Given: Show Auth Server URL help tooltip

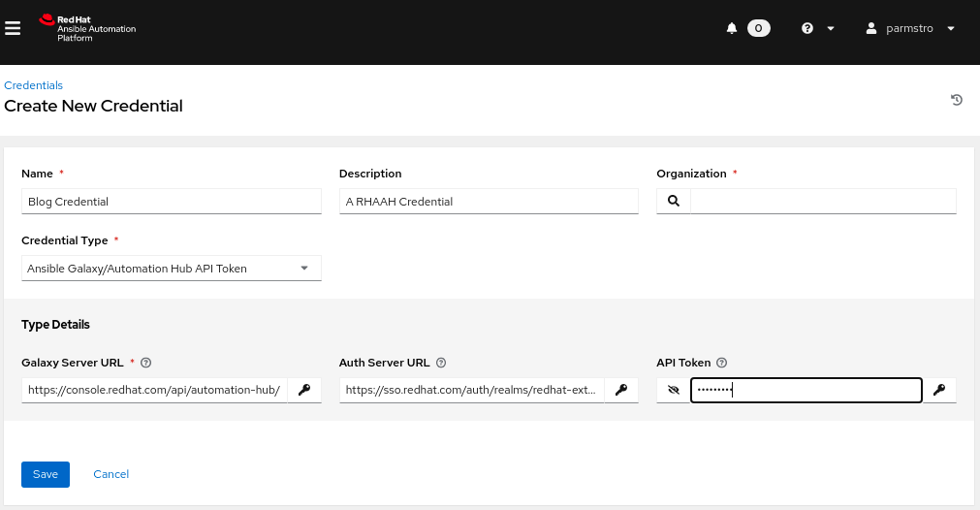Looking at the screenshot, I should (x=441, y=363).
